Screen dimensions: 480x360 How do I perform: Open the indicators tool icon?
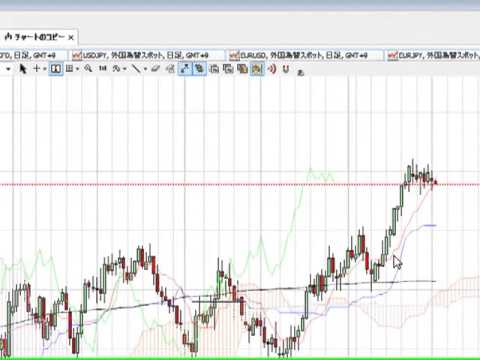tap(116, 69)
